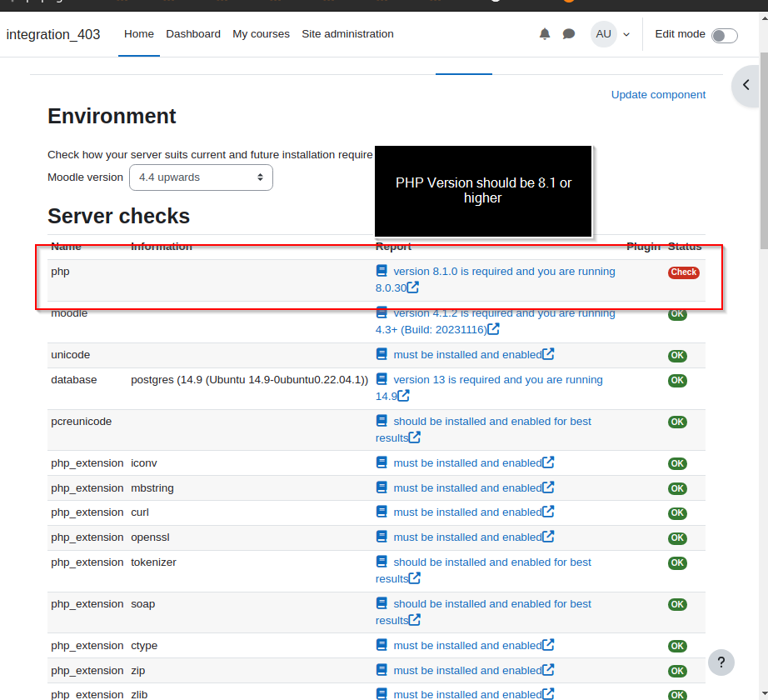Screen dimensions: 768x700
Task: Open the moodle version 4.1.2 report link
Action: (504, 314)
